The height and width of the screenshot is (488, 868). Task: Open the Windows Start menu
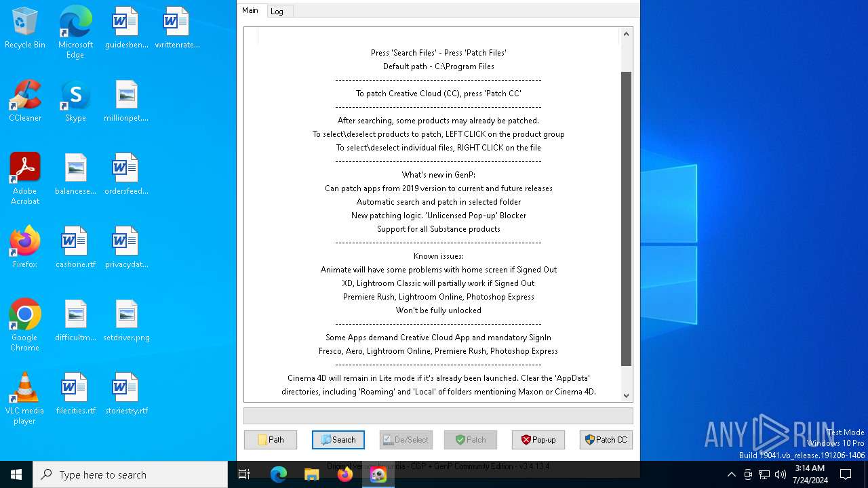[16, 474]
